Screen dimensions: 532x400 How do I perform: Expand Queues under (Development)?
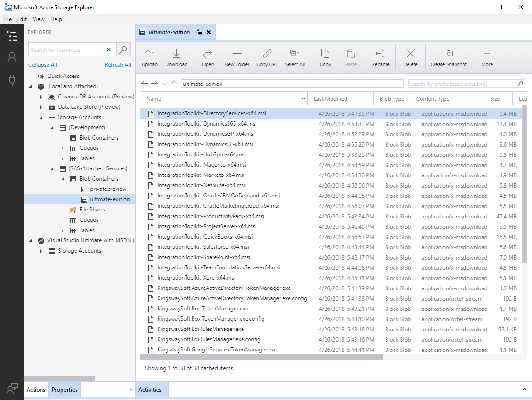coord(62,148)
